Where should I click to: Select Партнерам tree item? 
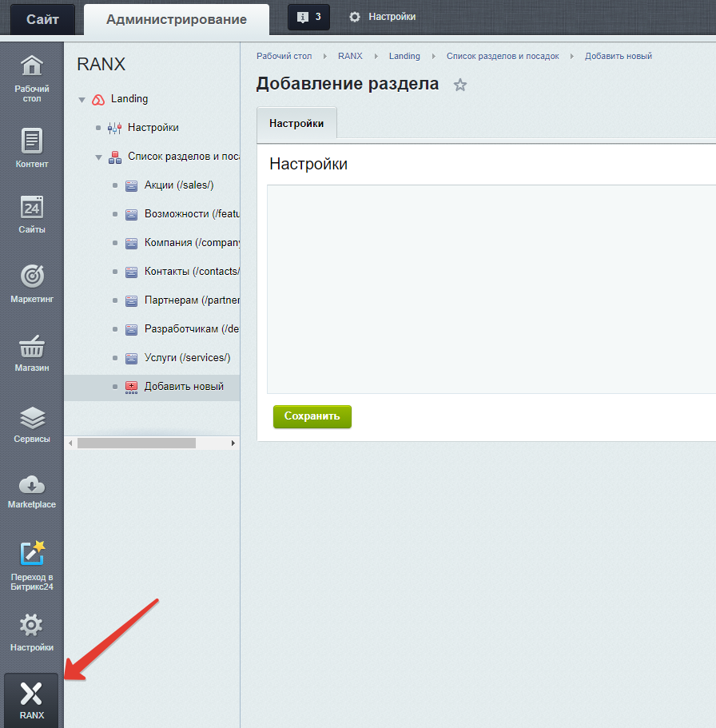point(192,300)
